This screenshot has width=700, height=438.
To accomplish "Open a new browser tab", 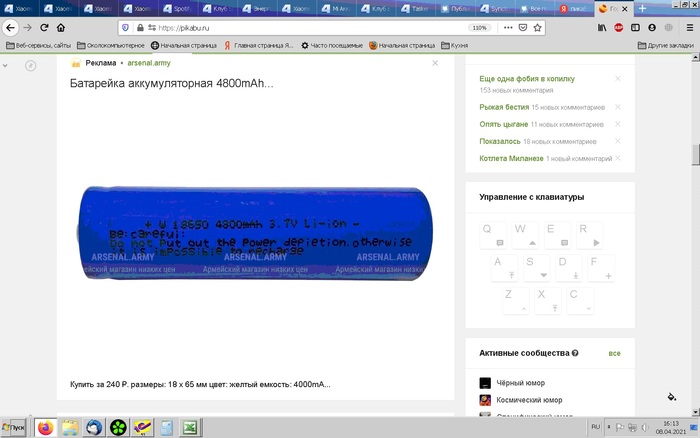I will [642, 8].
